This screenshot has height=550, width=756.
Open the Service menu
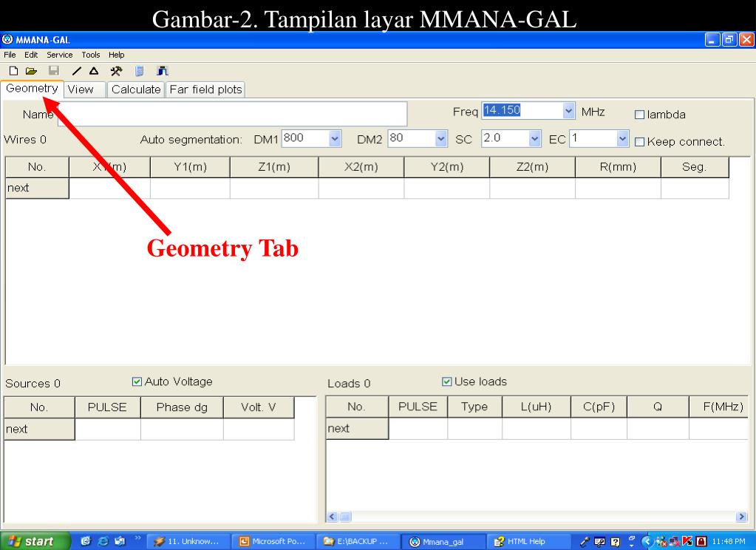(59, 55)
